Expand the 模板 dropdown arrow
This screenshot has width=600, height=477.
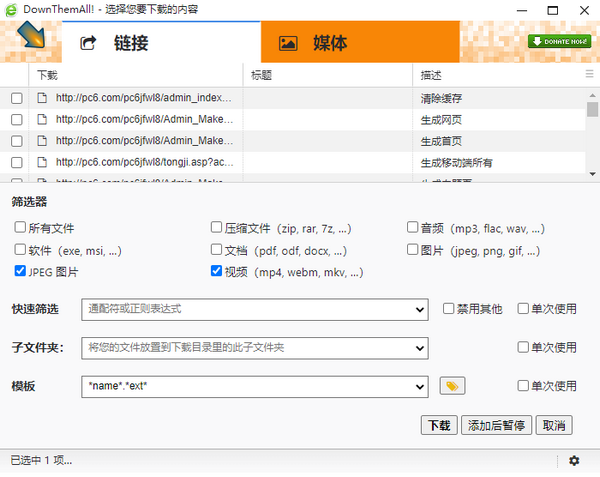click(x=420, y=387)
